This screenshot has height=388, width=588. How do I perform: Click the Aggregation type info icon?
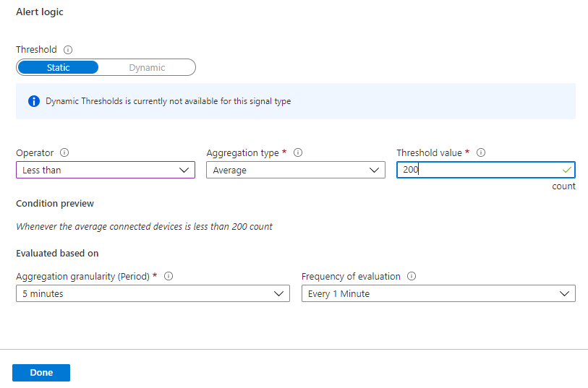(x=298, y=153)
